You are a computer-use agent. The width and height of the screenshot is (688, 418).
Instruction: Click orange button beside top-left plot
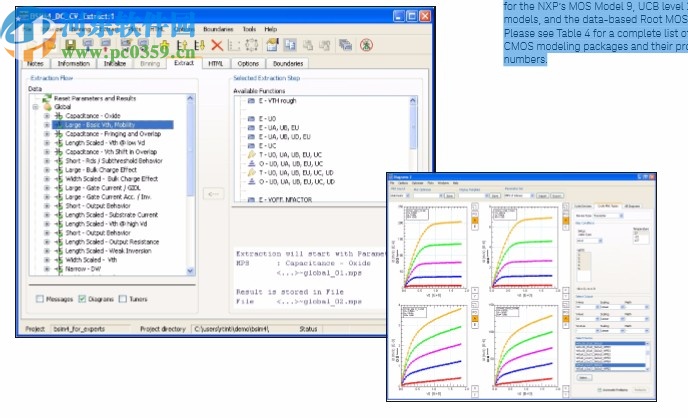point(475,221)
